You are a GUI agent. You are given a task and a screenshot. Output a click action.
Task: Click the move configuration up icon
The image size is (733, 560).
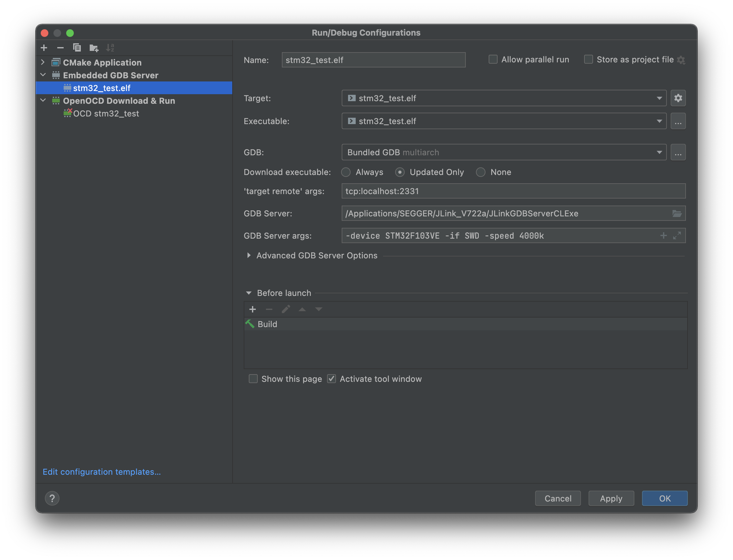coord(302,309)
